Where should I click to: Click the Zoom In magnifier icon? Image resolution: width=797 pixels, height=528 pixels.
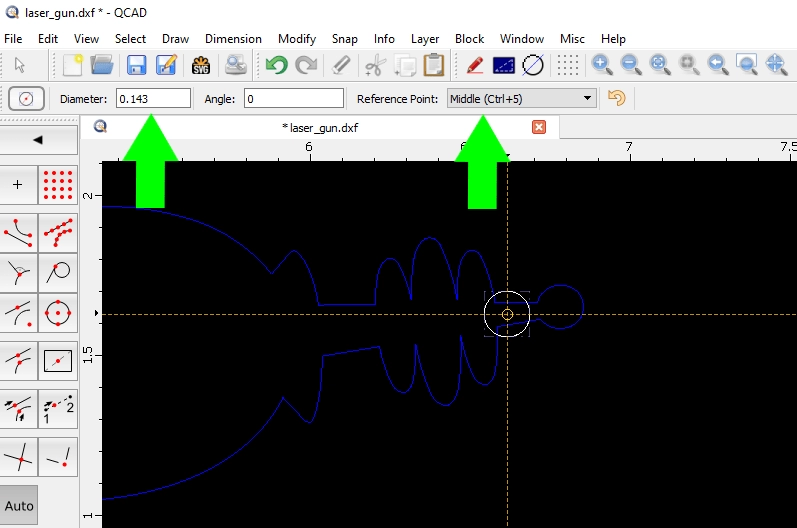click(601, 65)
